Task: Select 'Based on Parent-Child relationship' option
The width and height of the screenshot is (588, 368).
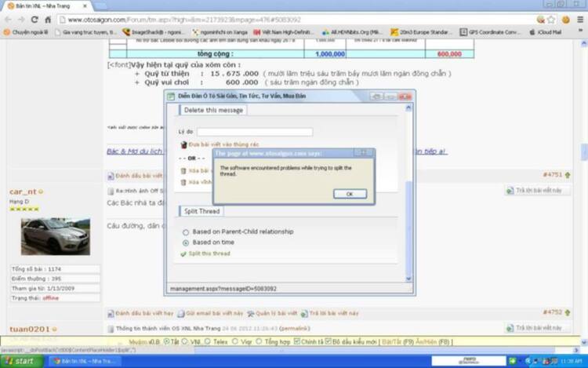Action: pos(186,232)
